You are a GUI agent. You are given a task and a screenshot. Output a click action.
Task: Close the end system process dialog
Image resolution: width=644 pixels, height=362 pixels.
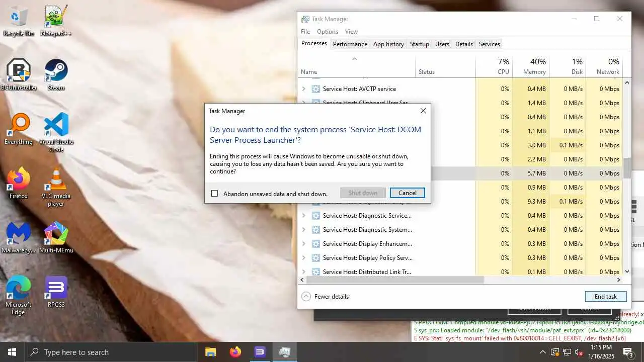423,111
